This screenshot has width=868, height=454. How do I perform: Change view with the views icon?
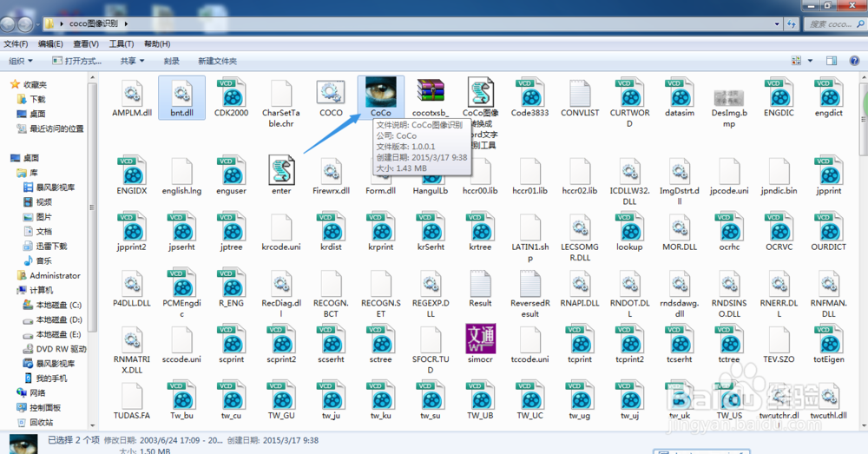(796, 61)
